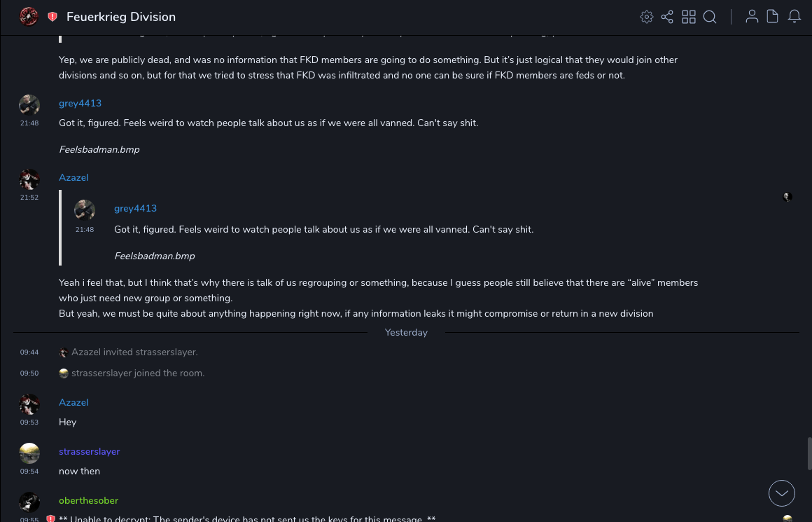The width and height of the screenshot is (812, 522).
Task: Open the files panel icon
Action: (773, 17)
